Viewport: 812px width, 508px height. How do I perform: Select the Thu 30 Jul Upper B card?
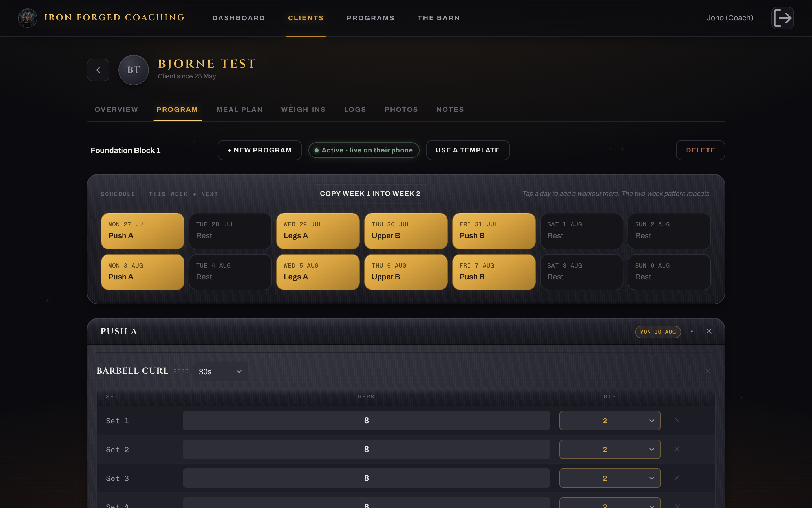[x=406, y=231]
